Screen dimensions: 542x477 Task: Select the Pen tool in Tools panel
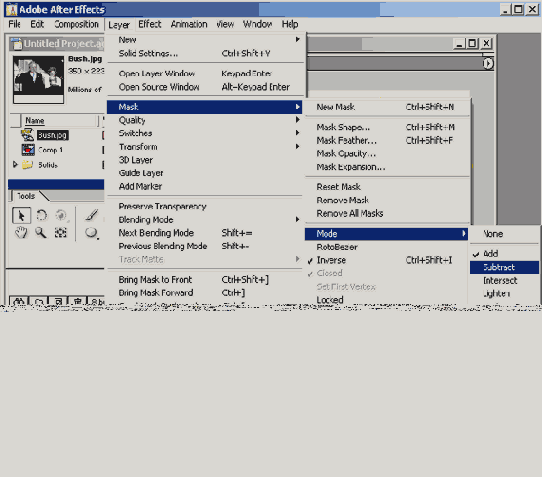click(92, 215)
